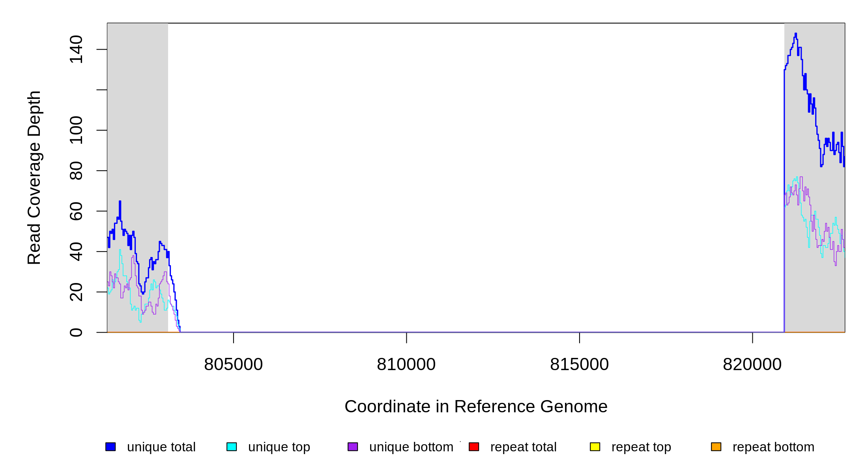Click the 815000 x-axis tick label
Image resolution: width=868 pixels, height=473 pixels.
tap(579, 364)
